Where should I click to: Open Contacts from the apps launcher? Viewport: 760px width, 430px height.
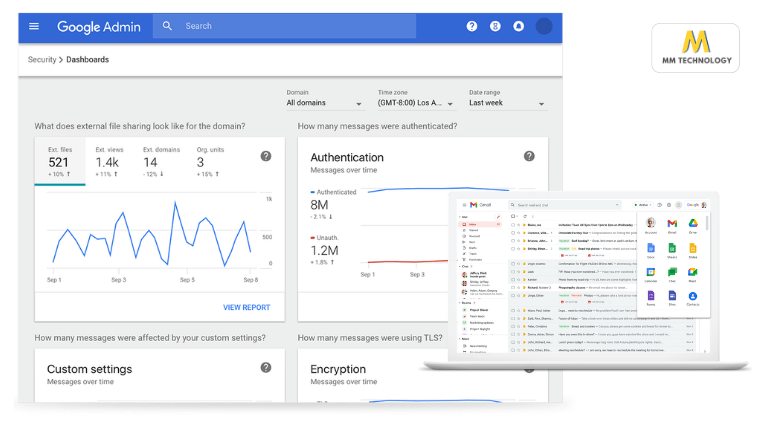pyautogui.click(x=693, y=298)
